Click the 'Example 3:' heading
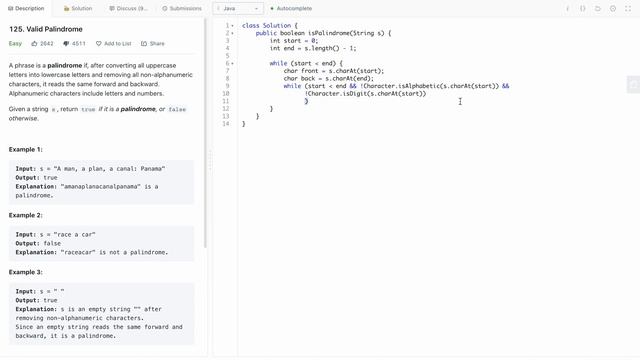640x360 pixels. 25,272
